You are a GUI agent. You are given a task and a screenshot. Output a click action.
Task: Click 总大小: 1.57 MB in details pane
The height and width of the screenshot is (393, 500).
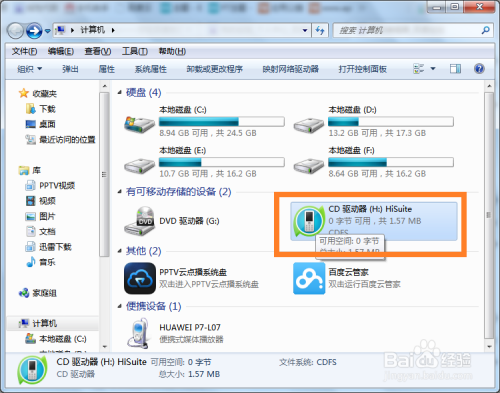[189, 374]
